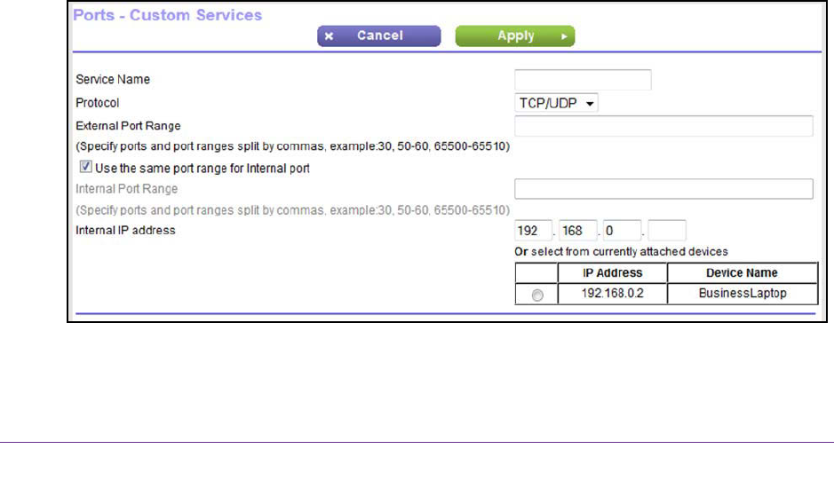Click the Internal Port Range field
Viewport: 834px width, 504px height.
pos(663,189)
